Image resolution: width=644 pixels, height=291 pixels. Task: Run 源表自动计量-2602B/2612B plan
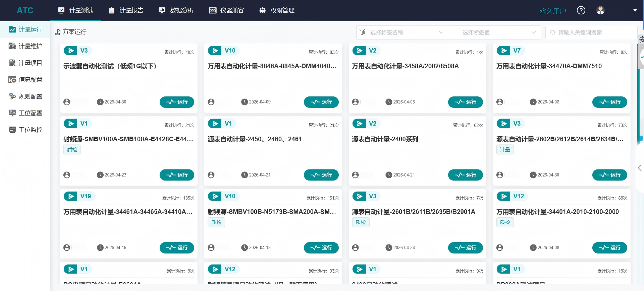pyautogui.click(x=609, y=175)
